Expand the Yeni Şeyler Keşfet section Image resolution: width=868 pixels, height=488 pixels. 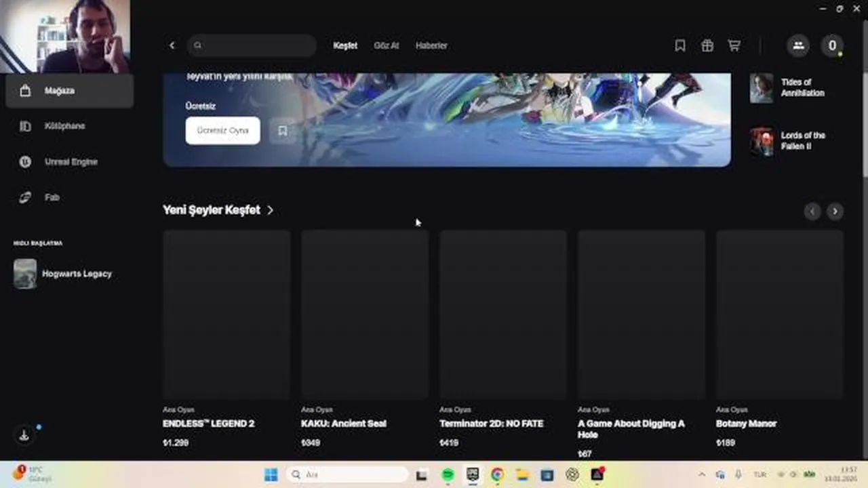(218, 210)
